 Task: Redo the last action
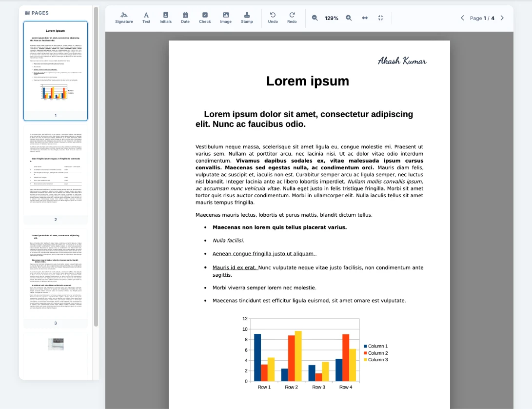point(292,18)
